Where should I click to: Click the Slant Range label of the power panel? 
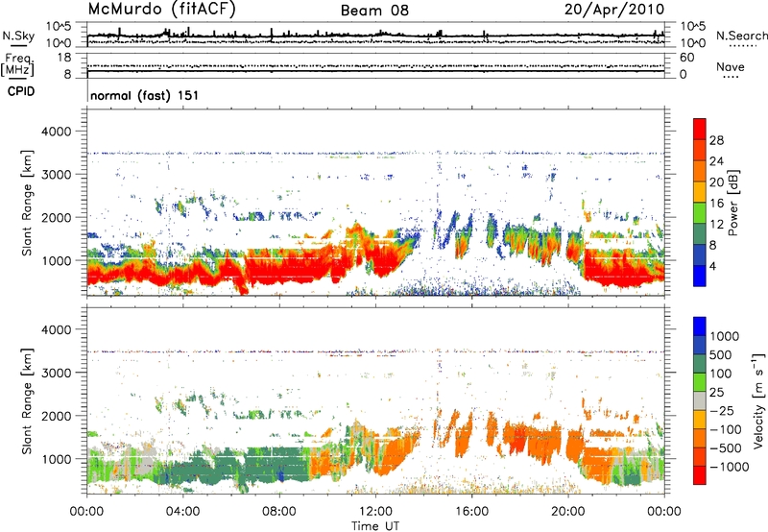(x=27, y=203)
